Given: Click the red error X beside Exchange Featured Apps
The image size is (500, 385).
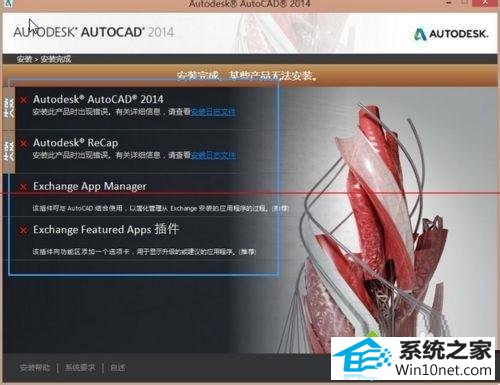Looking at the screenshot, I should tap(23, 230).
